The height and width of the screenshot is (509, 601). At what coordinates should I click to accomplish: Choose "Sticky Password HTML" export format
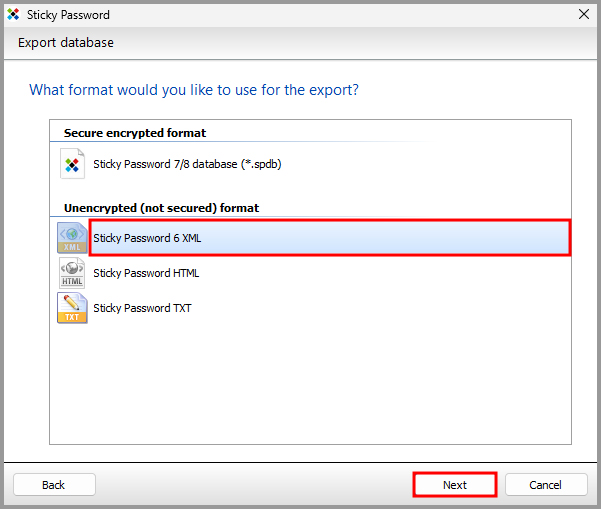(x=146, y=273)
